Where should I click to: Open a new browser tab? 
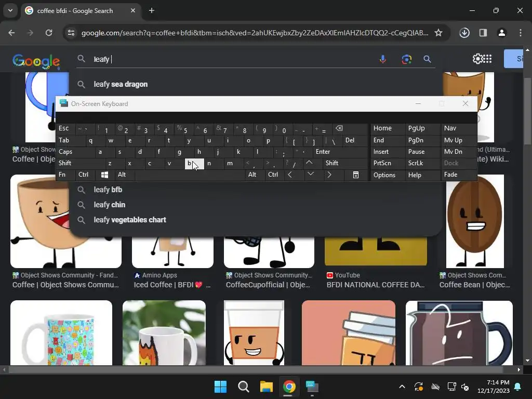(152, 10)
